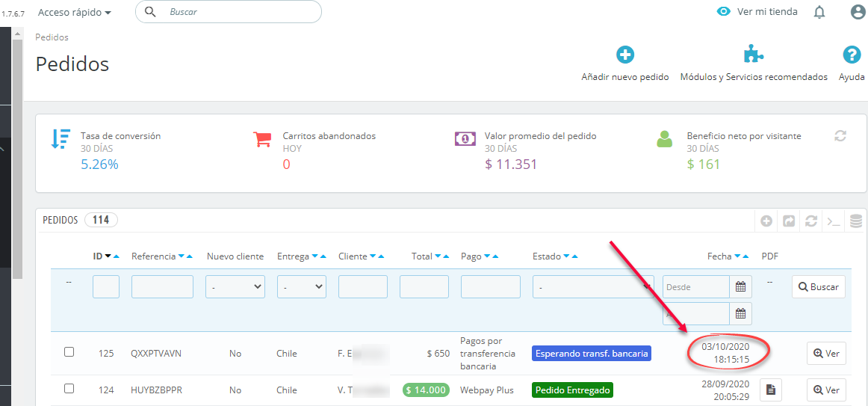Open the second date filter calendar picker

click(741, 313)
